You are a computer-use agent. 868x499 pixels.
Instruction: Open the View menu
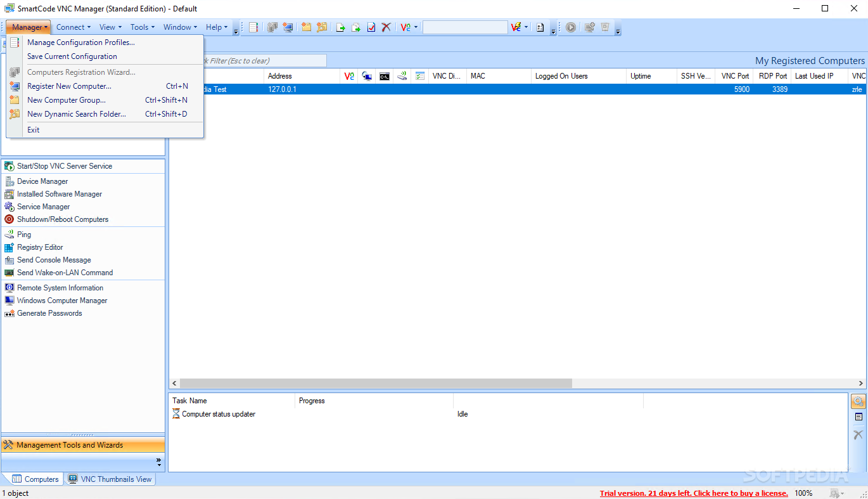click(111, 27)
